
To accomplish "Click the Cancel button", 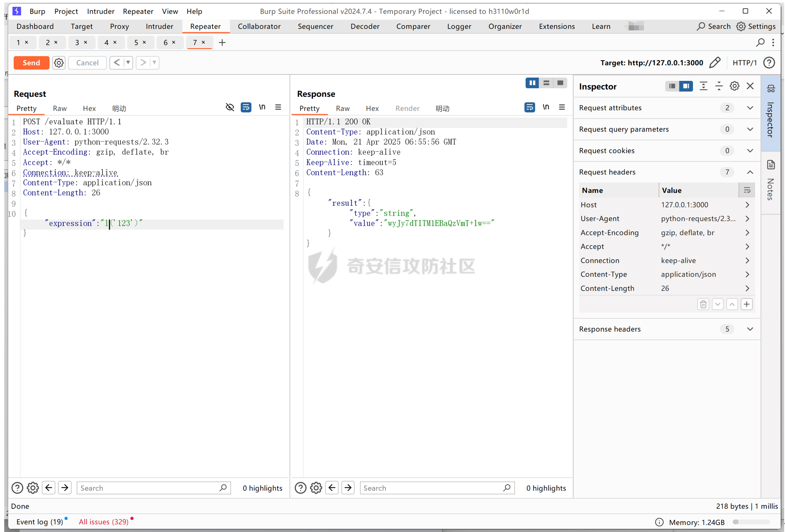I will (x=87, y=63).
